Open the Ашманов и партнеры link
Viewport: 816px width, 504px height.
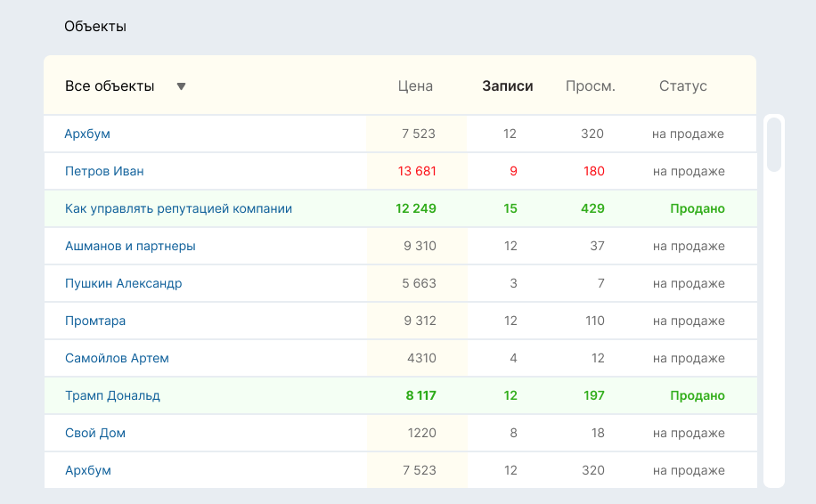(x=130, y=246)
